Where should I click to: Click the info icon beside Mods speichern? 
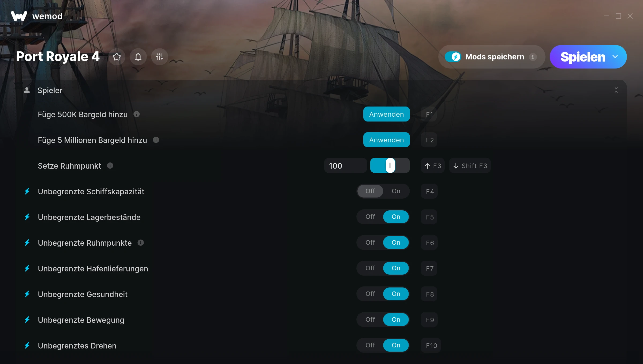[x=533, y=57]
